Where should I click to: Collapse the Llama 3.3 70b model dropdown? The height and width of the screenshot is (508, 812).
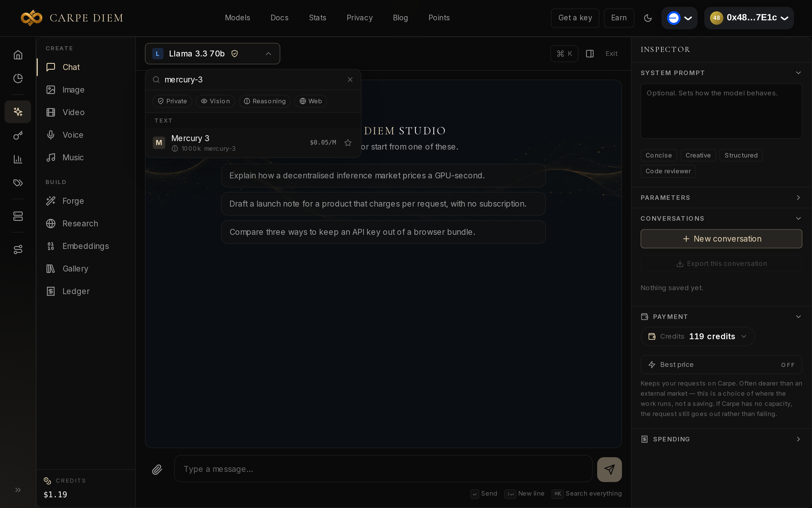click(212, 54)
